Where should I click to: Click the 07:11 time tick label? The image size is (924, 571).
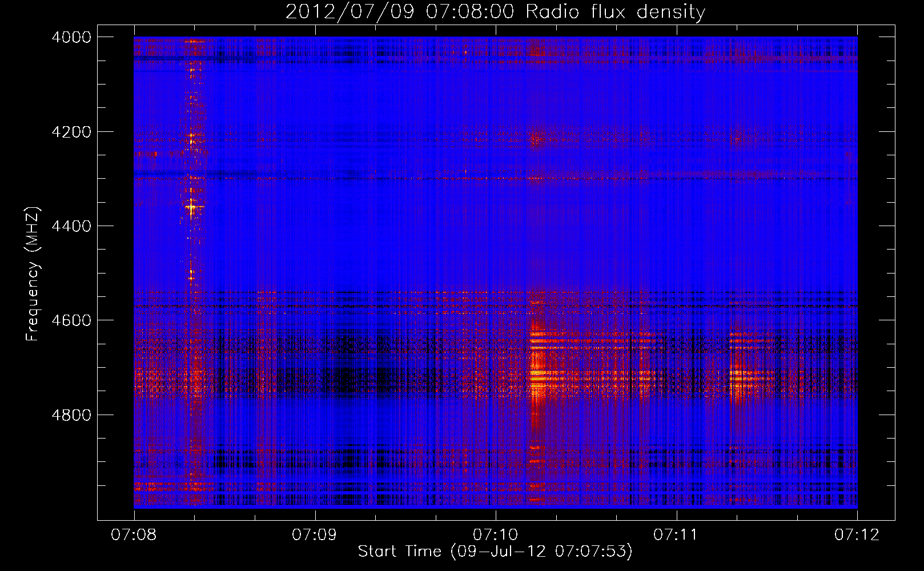[x=676, y=535]
